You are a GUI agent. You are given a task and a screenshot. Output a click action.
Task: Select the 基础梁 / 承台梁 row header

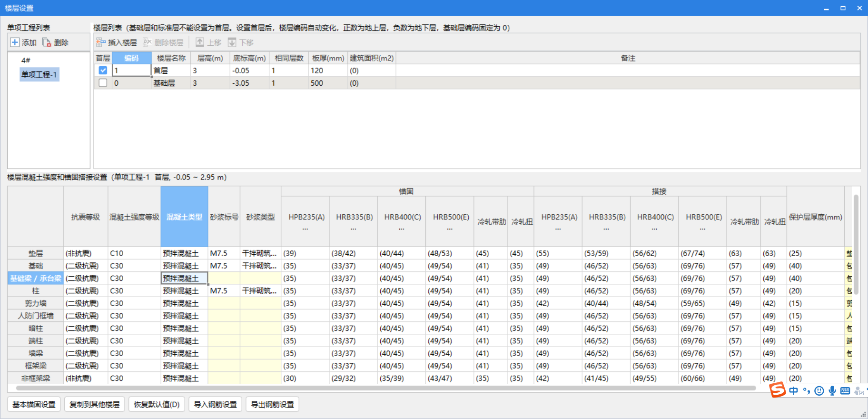36,278
